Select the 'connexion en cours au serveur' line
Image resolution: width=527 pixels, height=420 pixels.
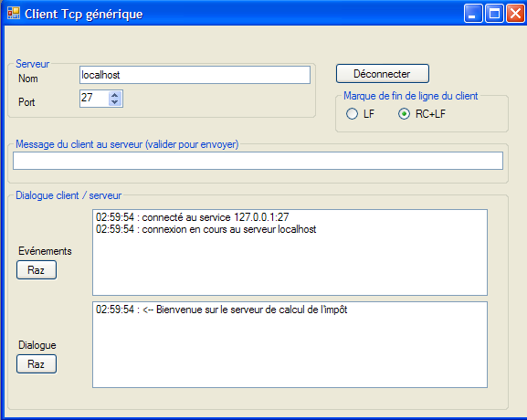pyautogui.click(x=206, y=229)
